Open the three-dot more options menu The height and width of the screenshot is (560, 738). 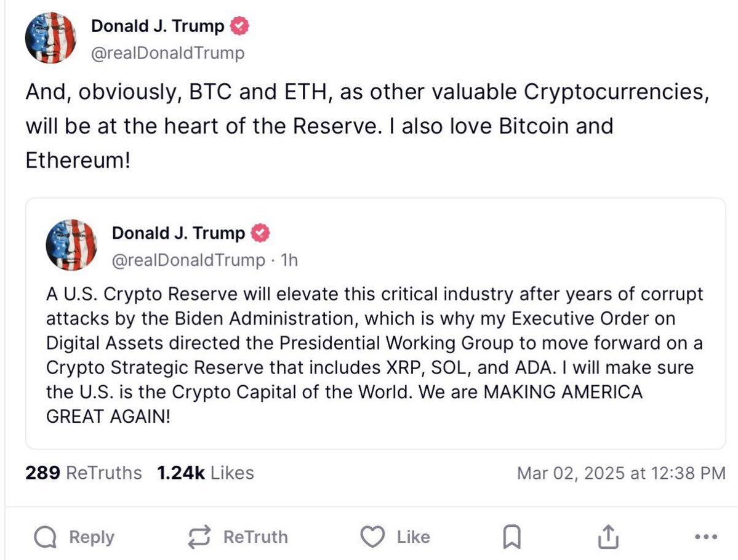[705, 537]
